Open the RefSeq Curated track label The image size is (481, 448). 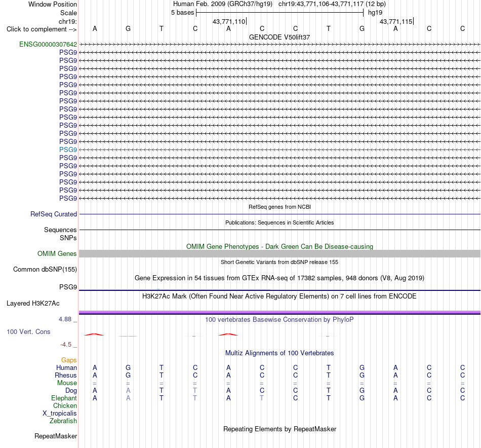54,214
